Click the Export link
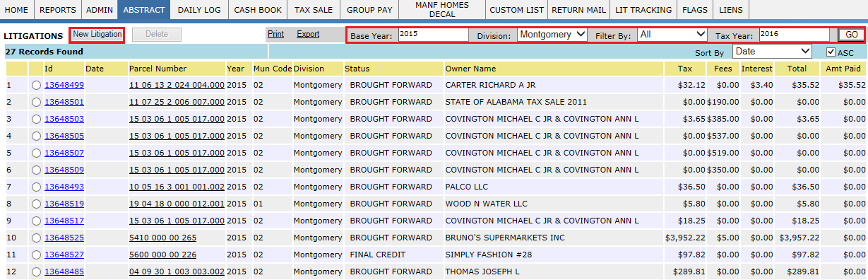 click(308, 34)
